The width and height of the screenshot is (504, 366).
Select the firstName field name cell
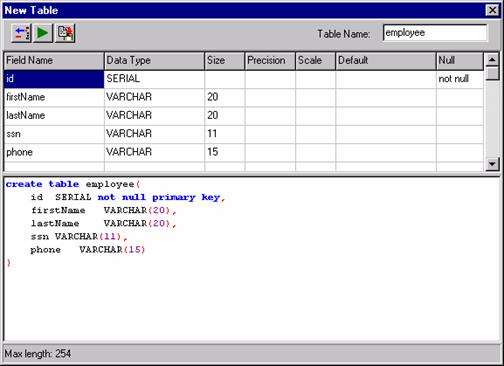54,97
